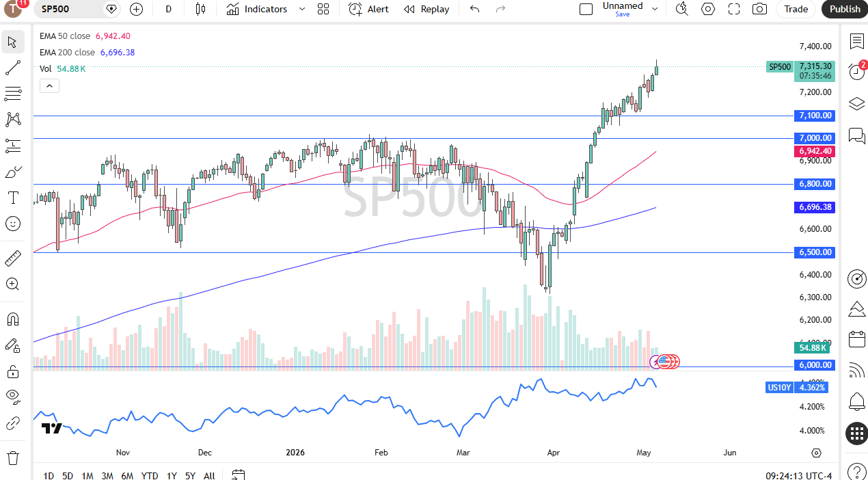Hide all drawings with eye icon
Screen dimensions: 868x480
pos(12,397)
